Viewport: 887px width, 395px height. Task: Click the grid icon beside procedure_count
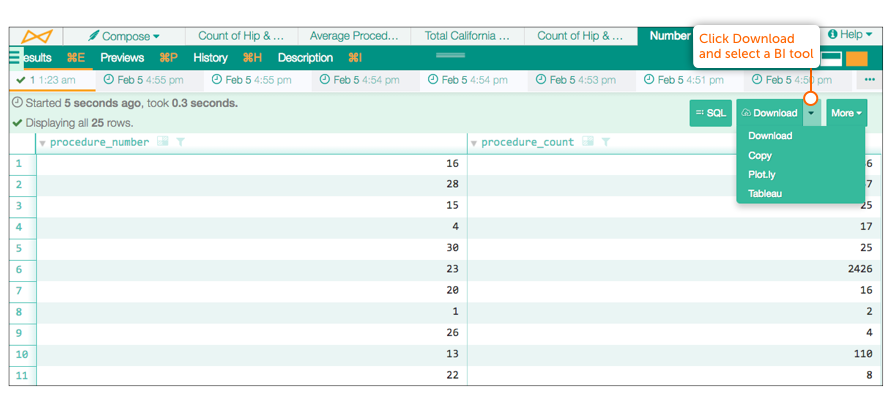(x=588, y=141)
